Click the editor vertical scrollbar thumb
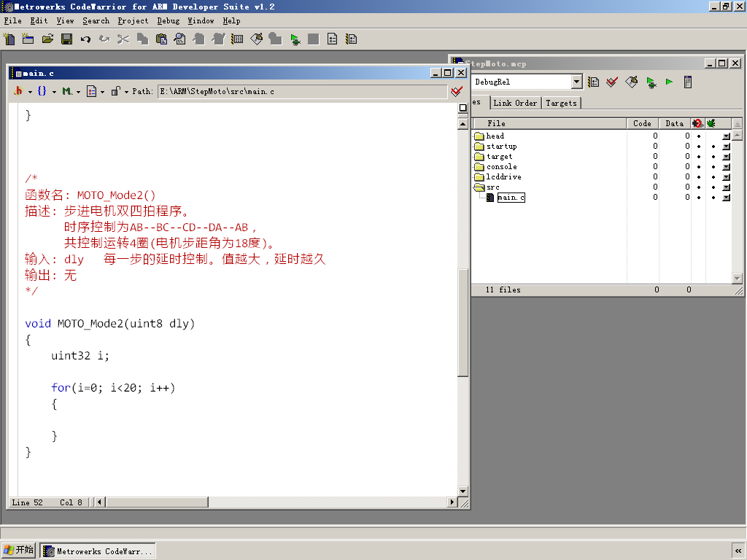747x560 pixels. (462, 323)
